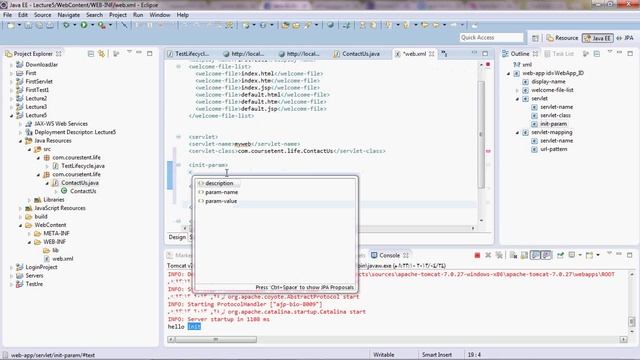This screenshot has width=640, height=360.
Task: Click the red Terminate icon in Console
Action: click(477, 256)
